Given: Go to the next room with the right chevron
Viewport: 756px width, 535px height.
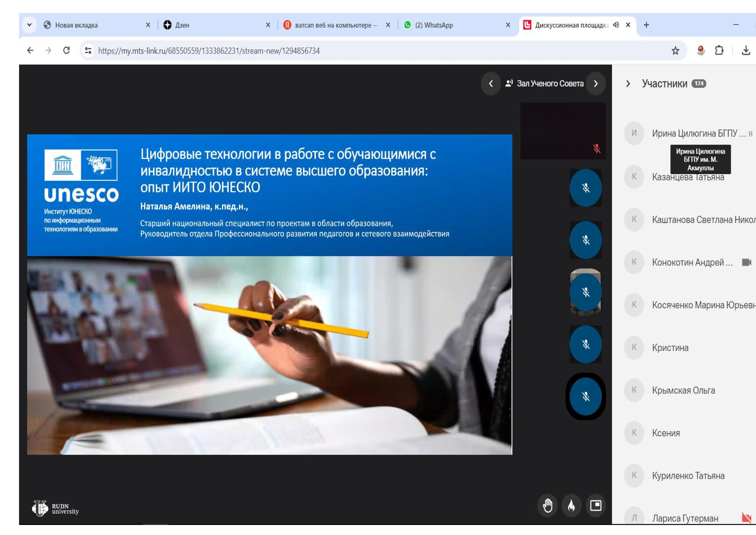Looking at the screenshot, I should click(x=596, y=84).
